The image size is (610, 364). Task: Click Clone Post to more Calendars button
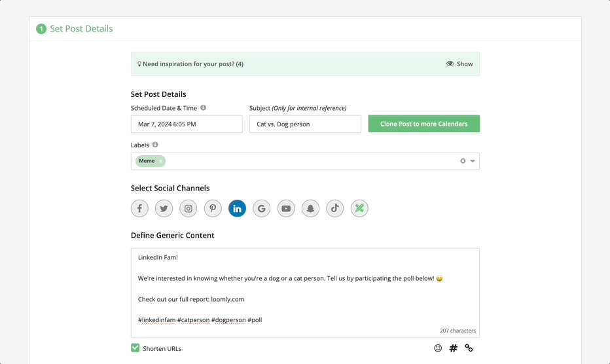coord(423,124)
